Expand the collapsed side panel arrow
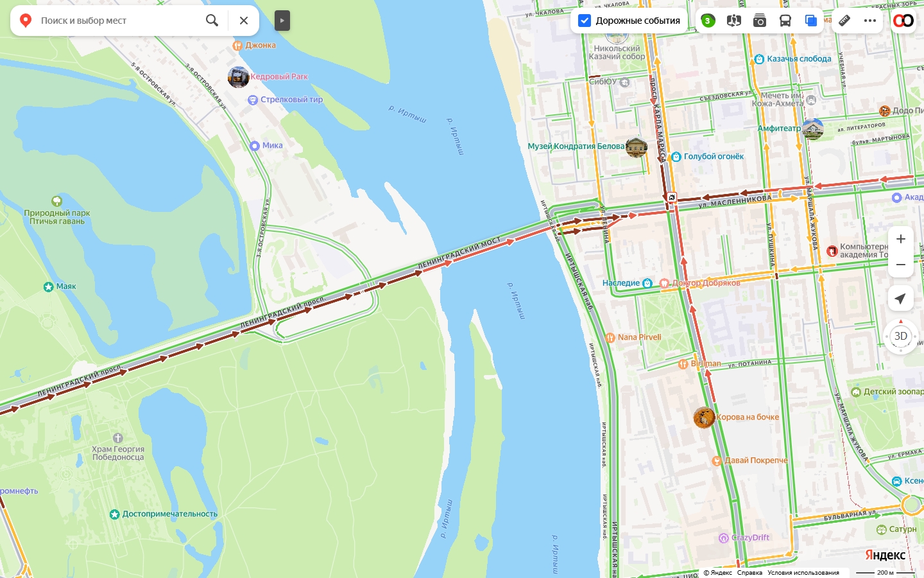 click(x=282, y=21)
